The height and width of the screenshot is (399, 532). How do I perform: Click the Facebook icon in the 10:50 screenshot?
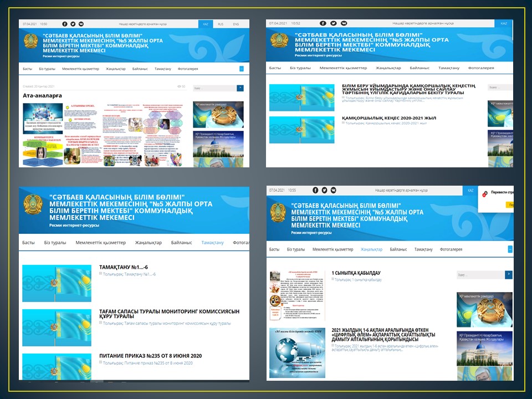[x=65, y=24]
